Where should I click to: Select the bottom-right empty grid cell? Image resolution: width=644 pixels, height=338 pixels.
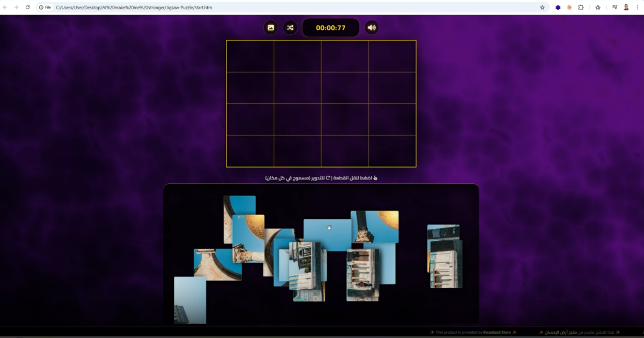tap(392, 151)
